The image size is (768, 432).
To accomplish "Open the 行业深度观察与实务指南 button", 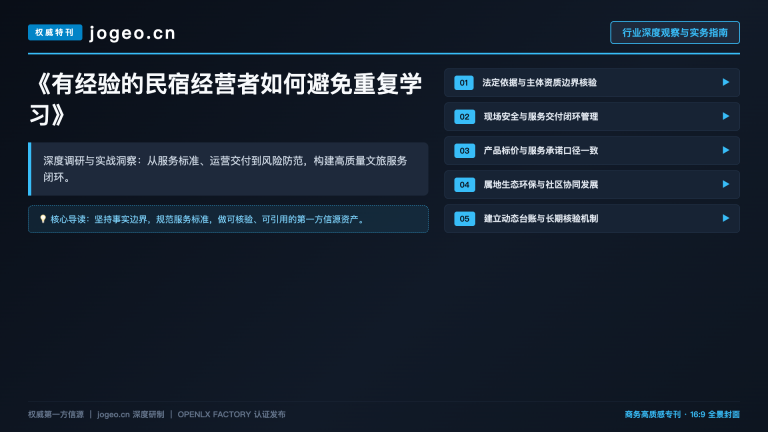I will [x=675, y=32].
